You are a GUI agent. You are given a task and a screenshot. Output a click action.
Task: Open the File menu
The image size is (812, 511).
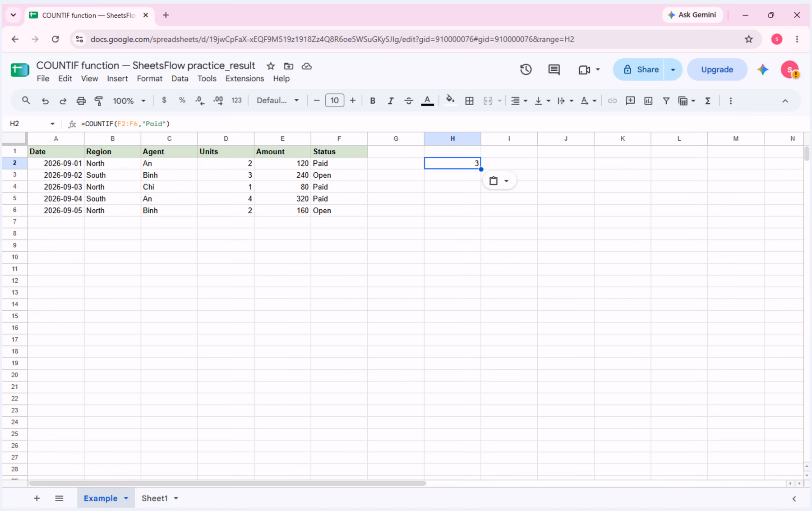(43, 78)
